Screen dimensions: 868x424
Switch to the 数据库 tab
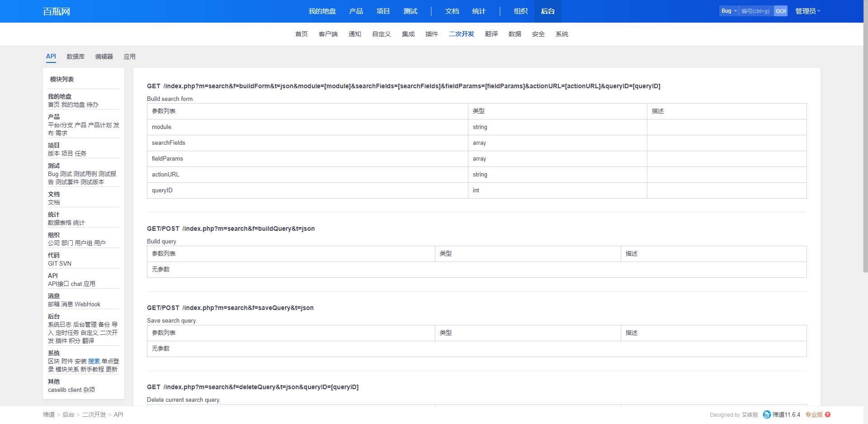[75, 57]
